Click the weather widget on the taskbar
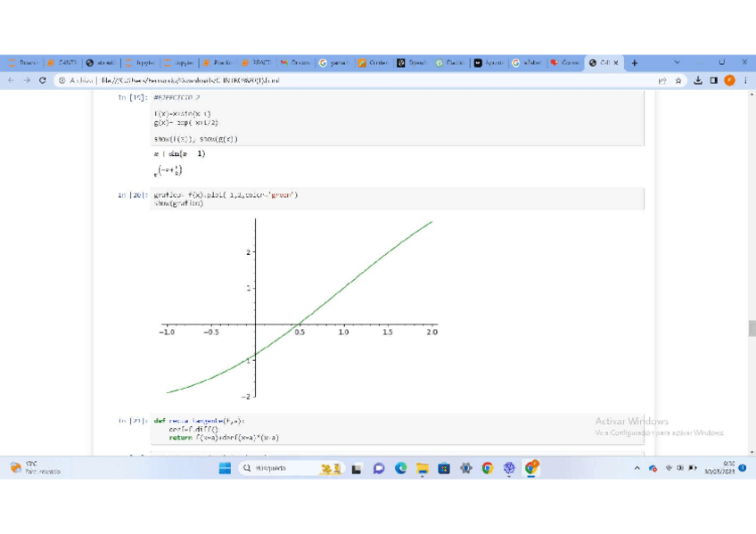 (x=36, y=468)
